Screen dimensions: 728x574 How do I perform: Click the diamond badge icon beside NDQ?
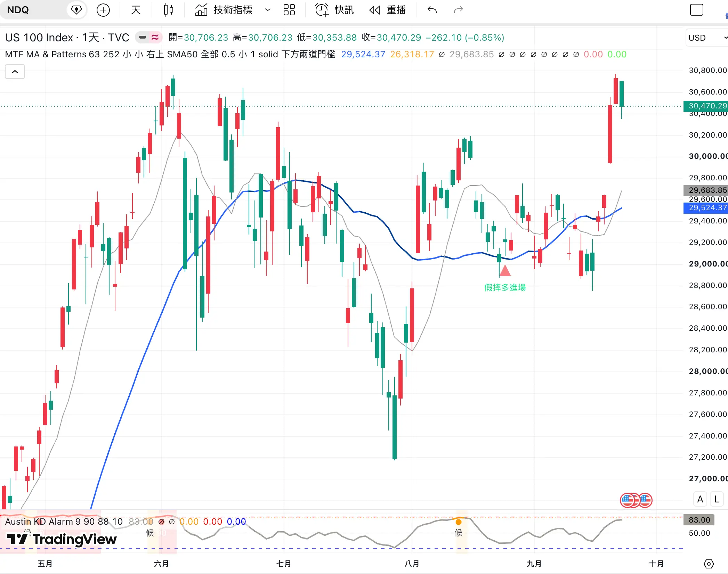pyautogui.click(x=76, y=10)
